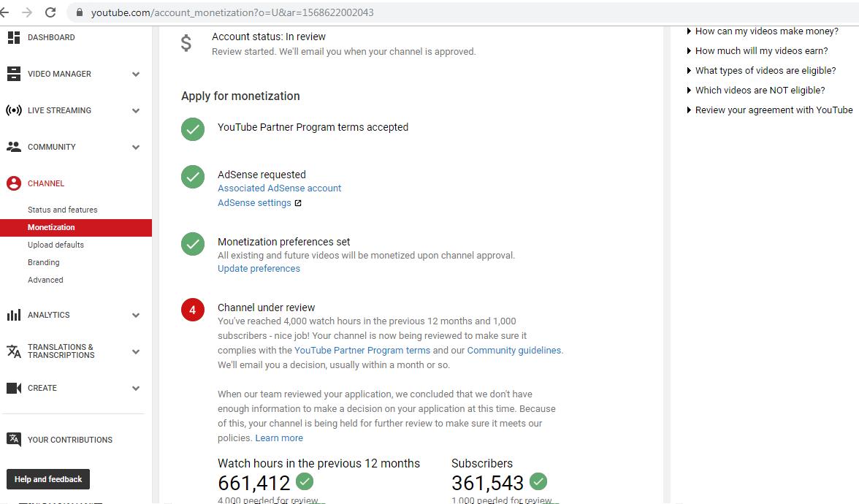Open the Branding submenu item

[44, 262]
